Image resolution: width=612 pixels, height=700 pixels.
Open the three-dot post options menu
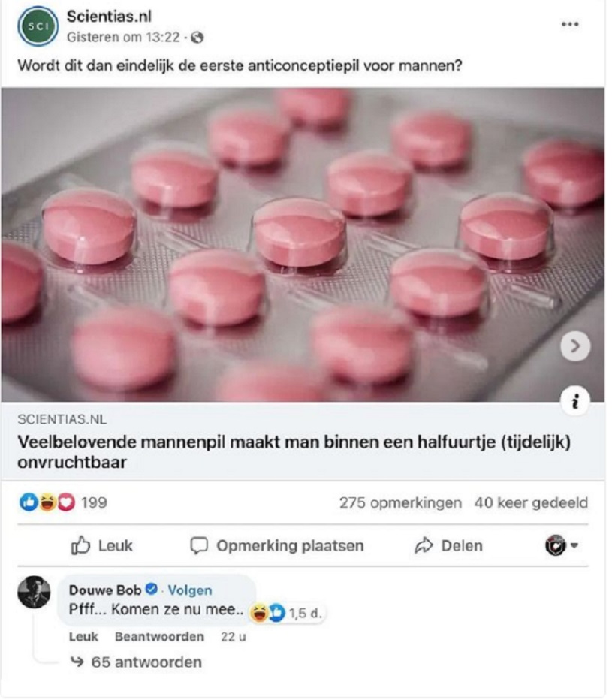(x=569, y=24)
